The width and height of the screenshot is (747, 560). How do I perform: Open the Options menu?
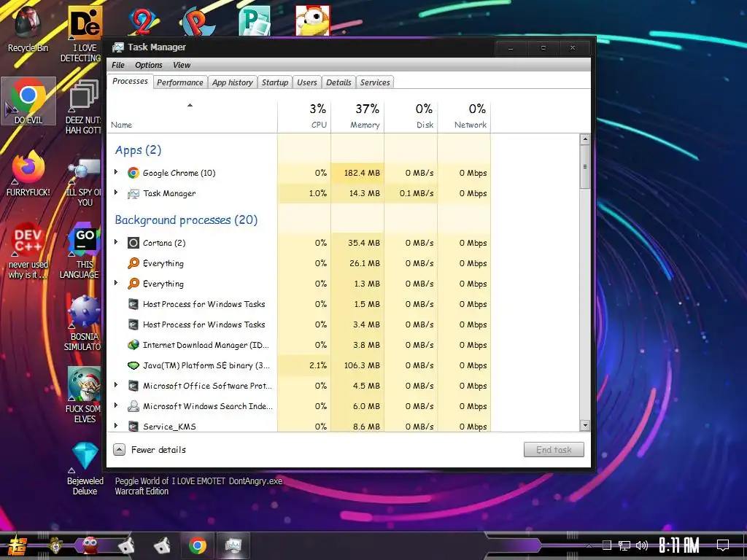pos(149,65)
